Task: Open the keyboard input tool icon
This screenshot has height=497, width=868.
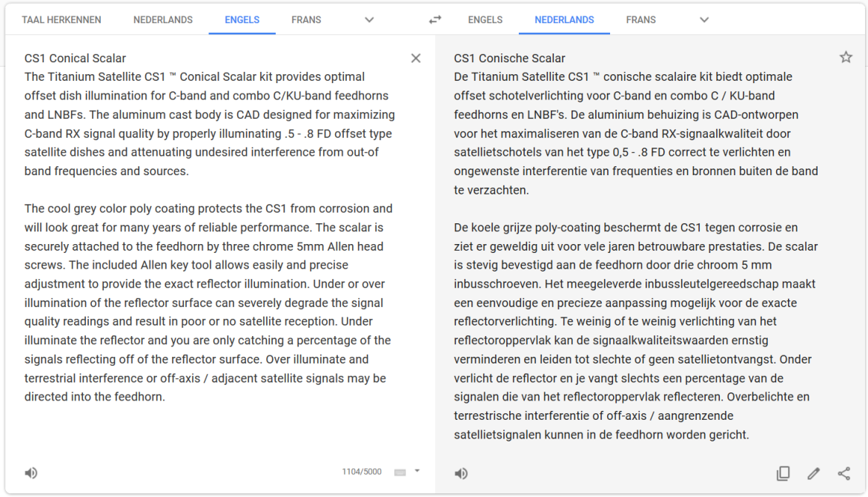Action: (x=400, y=472)
